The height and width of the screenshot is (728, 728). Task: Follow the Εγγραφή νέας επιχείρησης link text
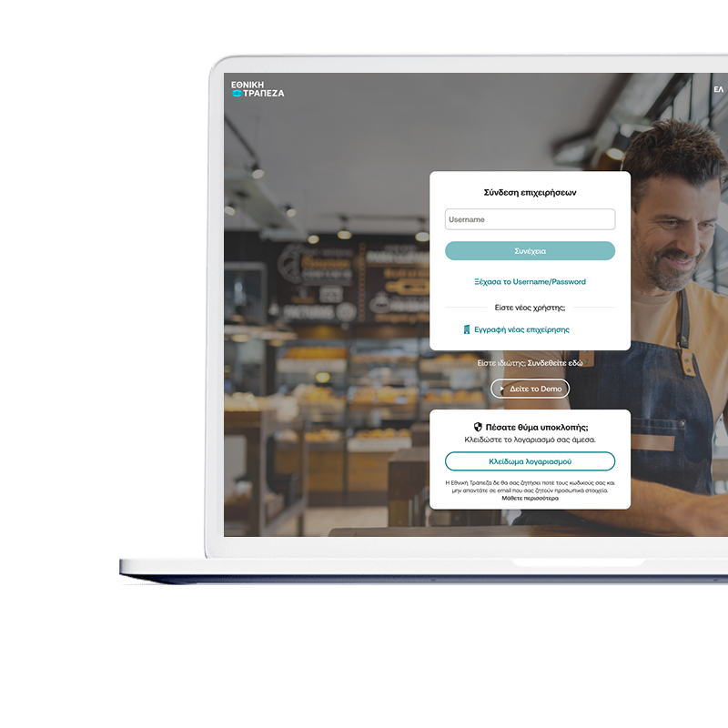click(521, 329)
